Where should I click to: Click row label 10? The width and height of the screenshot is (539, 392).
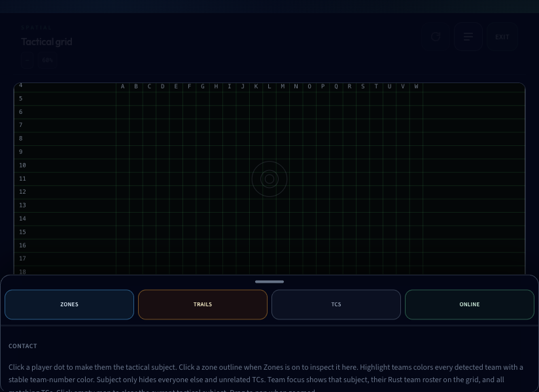tap(22, 166)
